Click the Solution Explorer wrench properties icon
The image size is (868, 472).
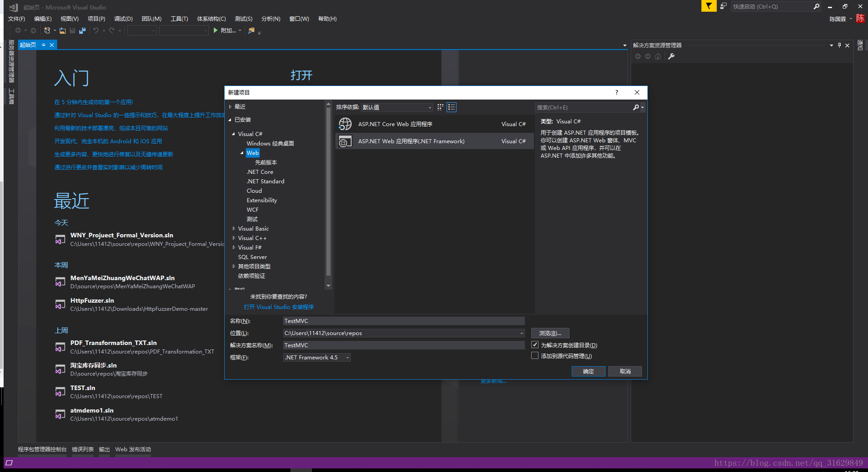coord(671,56)
